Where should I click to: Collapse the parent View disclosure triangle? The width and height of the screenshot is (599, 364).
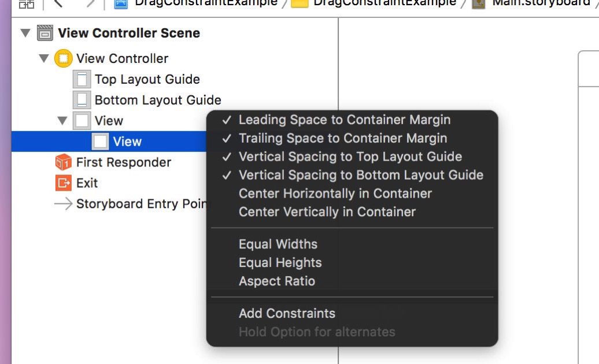coord(62,121)
